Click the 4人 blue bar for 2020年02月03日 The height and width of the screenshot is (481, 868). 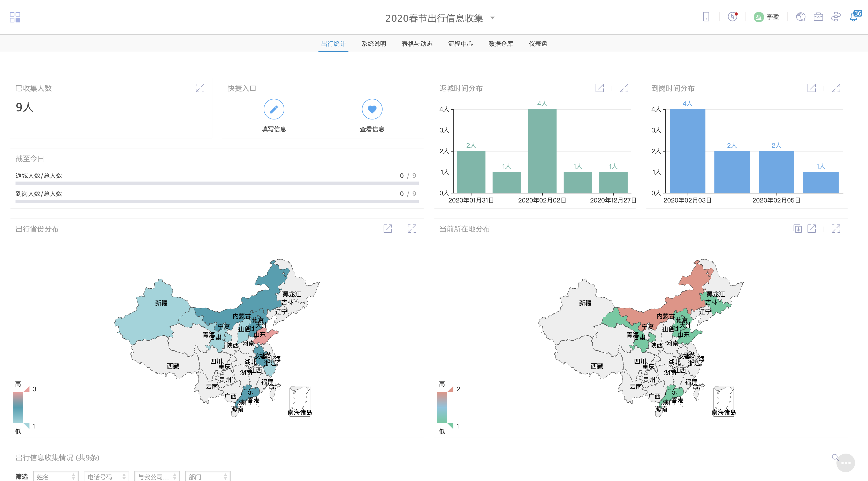point(687,151)
